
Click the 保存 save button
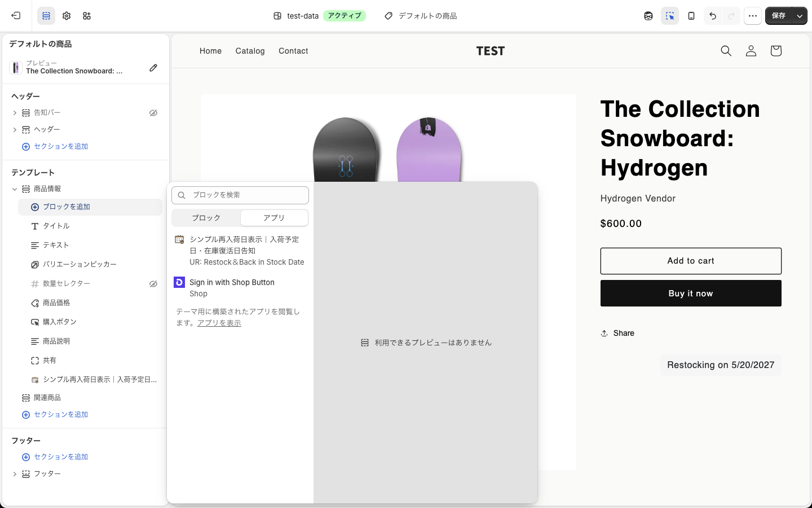coord(779,16)
